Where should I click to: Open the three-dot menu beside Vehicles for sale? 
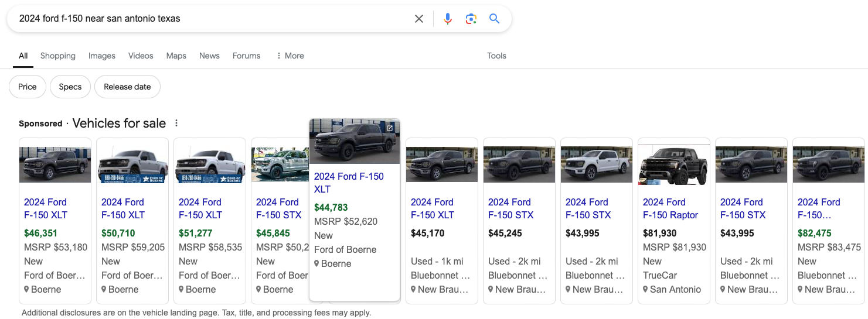tap(176, 124)
